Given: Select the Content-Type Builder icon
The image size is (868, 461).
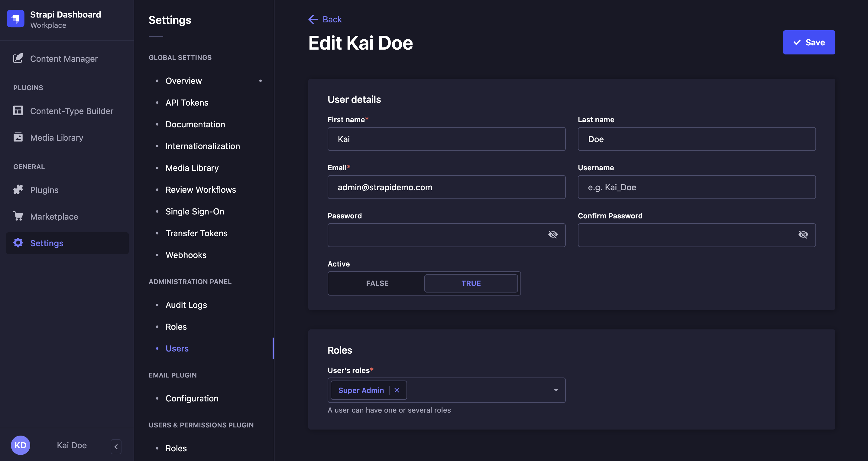Looking at the screenshot, I should 18,111.
